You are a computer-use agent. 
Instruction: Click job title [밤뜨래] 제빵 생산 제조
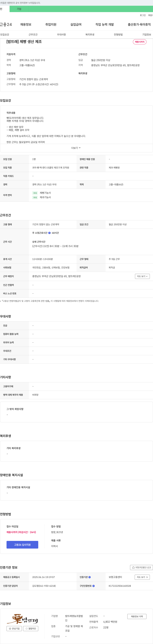coord(24,42)
